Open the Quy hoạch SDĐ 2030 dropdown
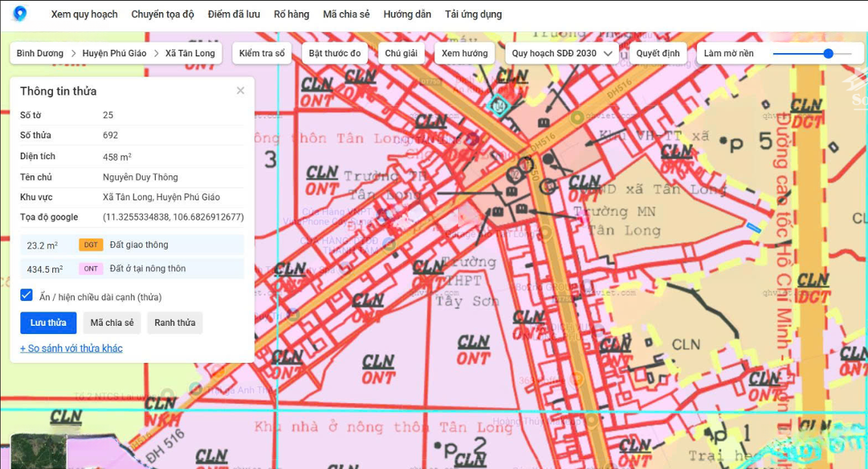868x469 pixels. [562, 53]
